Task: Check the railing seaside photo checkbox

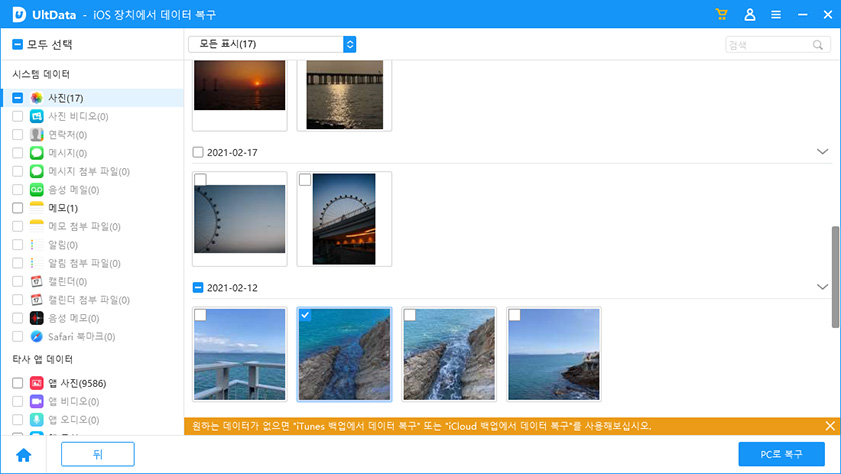Action: click(200, 315)
